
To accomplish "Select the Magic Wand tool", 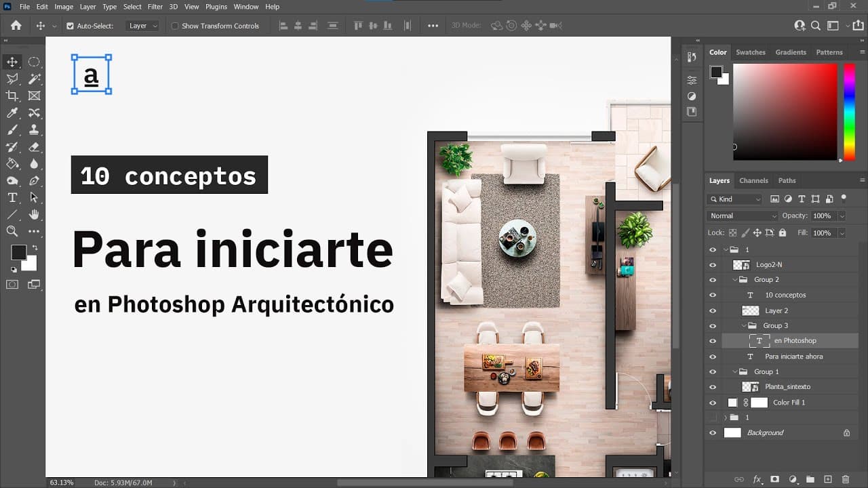I will coord(34,79).
